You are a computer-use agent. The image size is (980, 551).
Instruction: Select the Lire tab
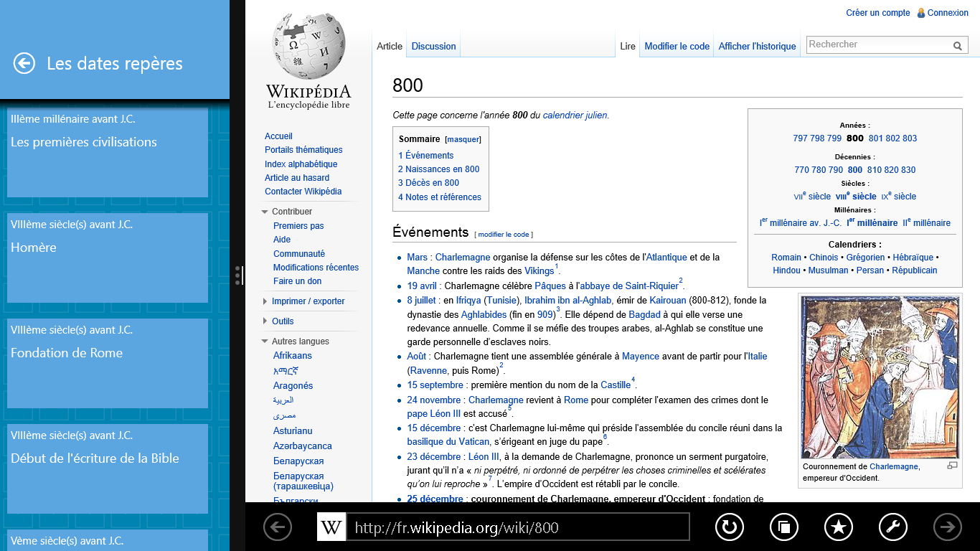pos(628,46)
